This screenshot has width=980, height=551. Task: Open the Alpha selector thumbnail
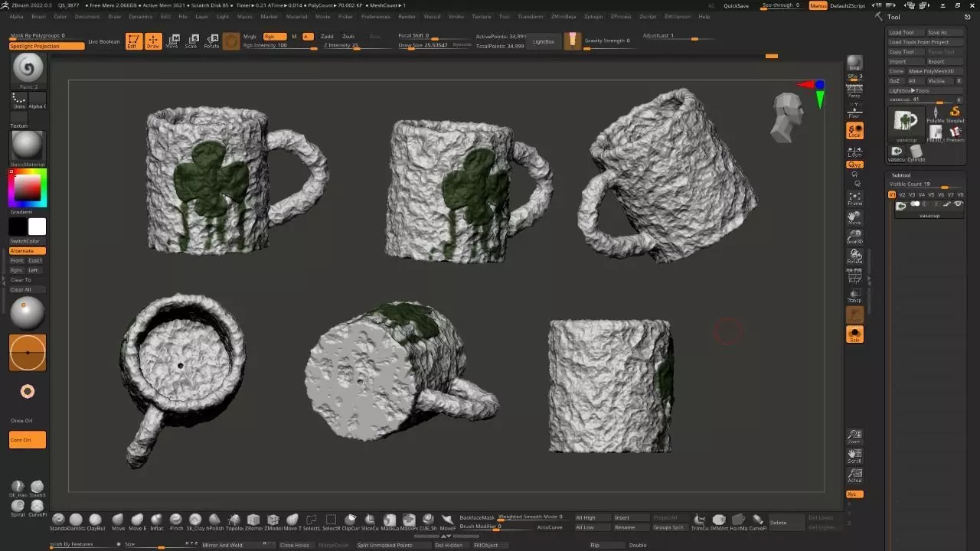tap(37, 101)
